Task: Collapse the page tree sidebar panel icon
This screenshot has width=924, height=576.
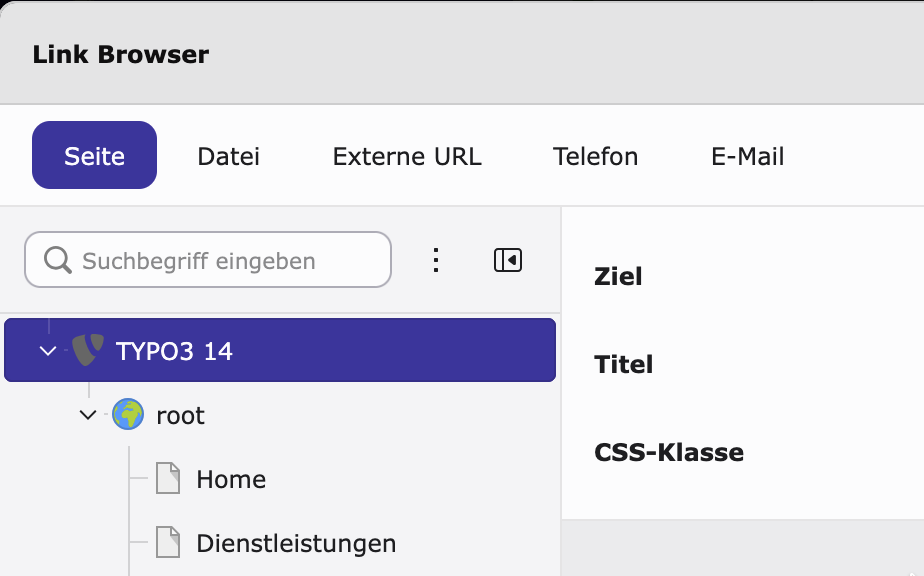Action: [x=507, y=260]
